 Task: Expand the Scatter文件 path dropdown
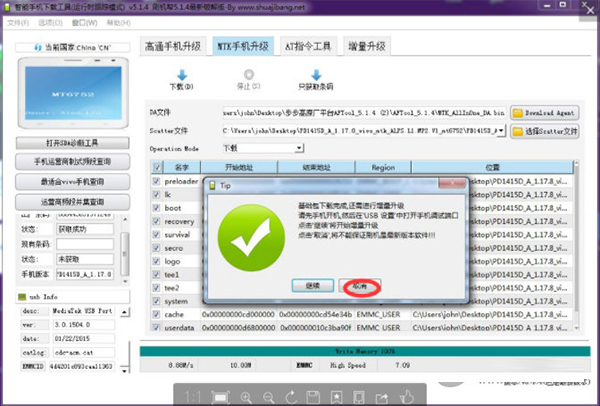point(502,131)
